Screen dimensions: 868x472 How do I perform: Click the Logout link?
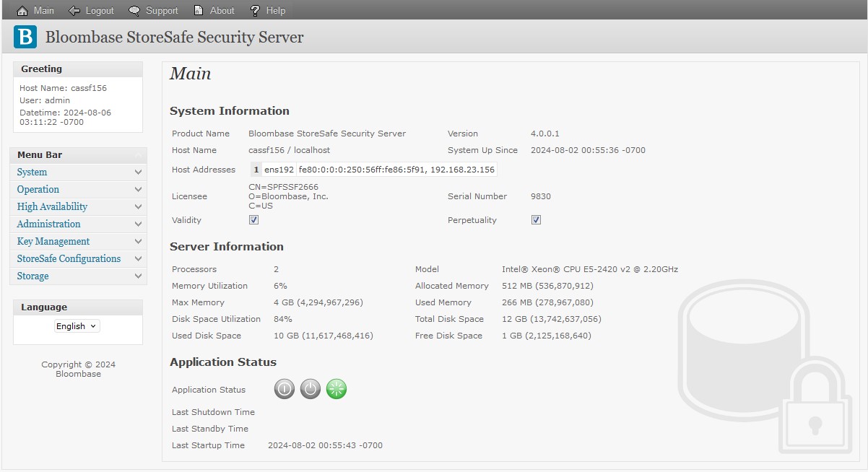100,11
